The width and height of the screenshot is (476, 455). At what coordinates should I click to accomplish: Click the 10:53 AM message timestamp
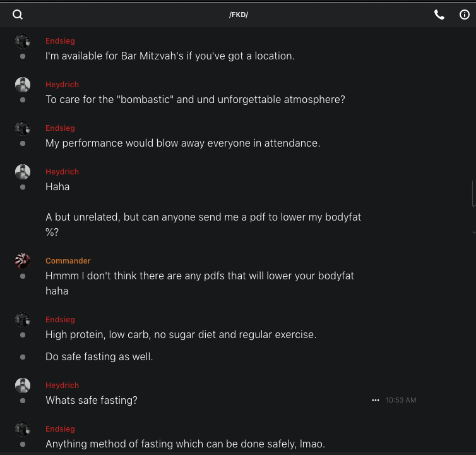click(x=401, y=400)
